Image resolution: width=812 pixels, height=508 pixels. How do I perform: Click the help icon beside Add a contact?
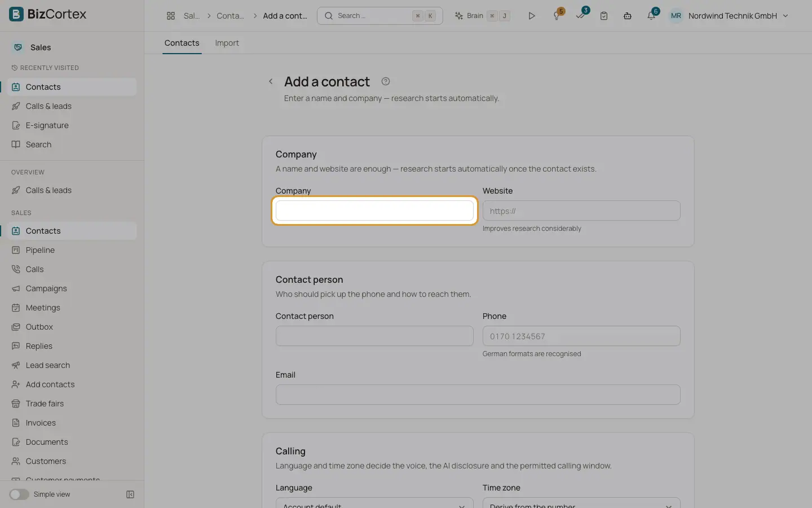pyautogui.click(x=386, y=81)
